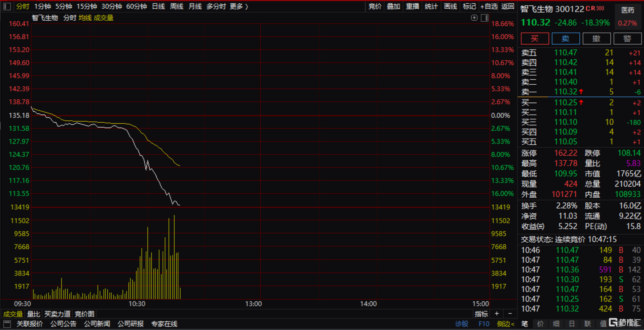Select the 5分钟 period tab

(x=64, y=7)
